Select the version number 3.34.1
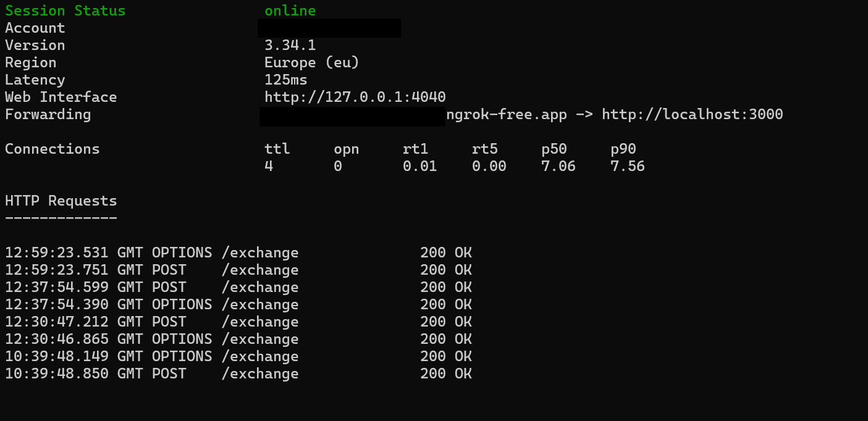 290,46
